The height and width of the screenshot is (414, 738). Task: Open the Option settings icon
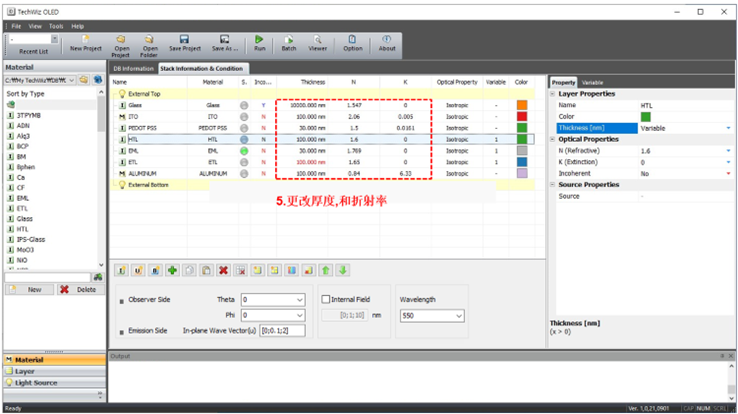353,40
